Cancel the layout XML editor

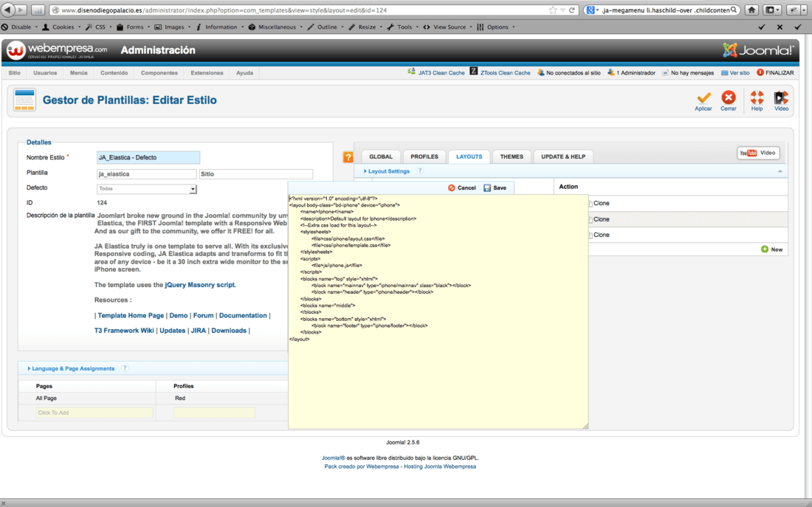tap(462, 188)
